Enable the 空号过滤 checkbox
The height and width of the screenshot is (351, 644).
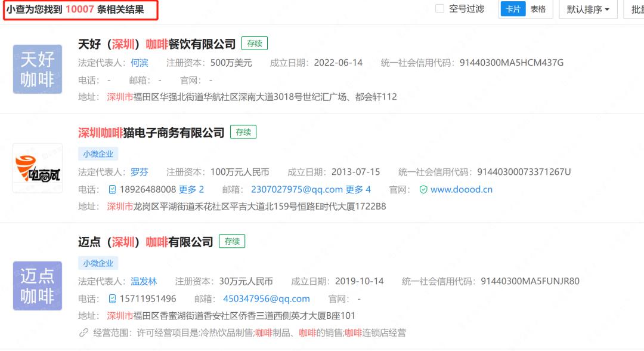click(x=439, y=9)
